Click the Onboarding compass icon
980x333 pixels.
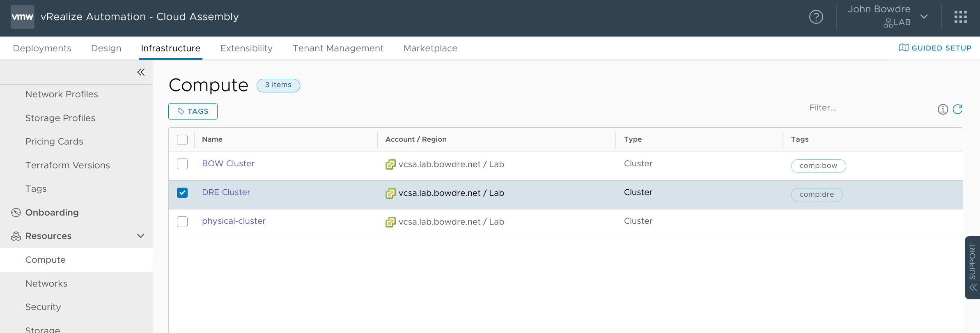tap(16, 212)
